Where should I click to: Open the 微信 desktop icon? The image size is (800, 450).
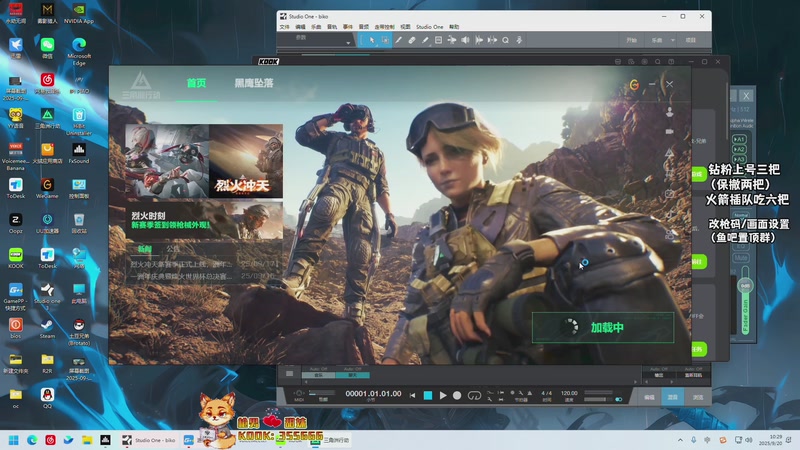[47, 48]
